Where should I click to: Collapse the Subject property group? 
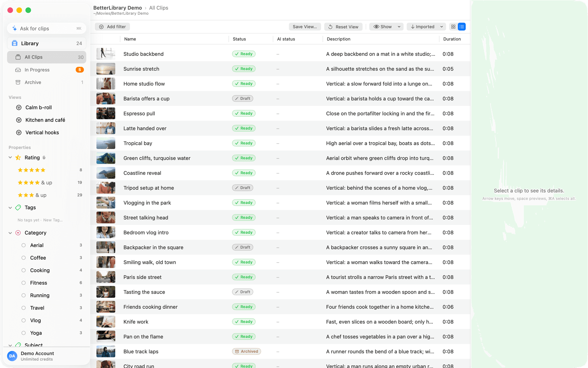[10, 345]
